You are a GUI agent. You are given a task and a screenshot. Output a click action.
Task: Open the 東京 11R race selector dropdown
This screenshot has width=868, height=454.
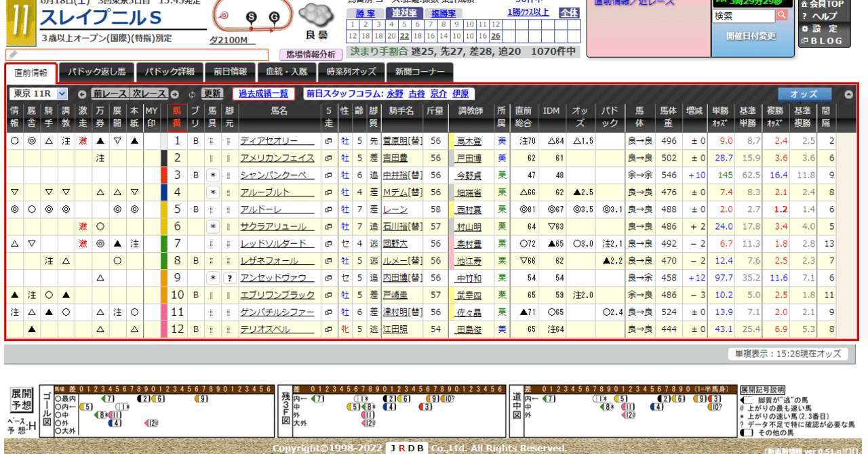(39, 93)
